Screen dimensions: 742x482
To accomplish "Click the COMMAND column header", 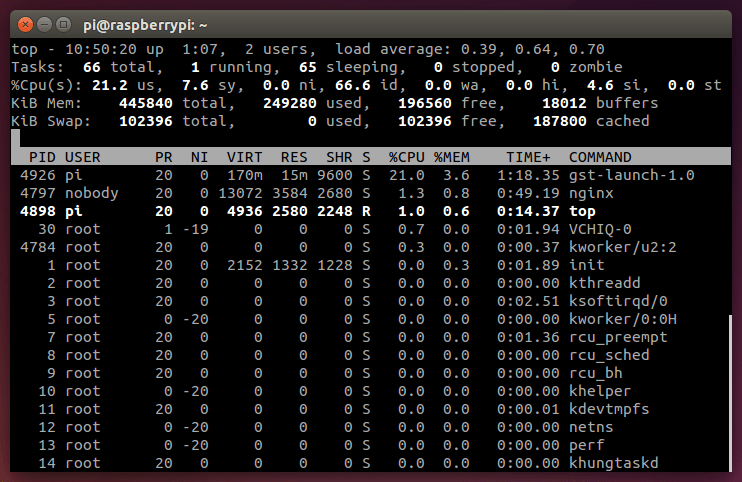I will click(x=600, y=157).
